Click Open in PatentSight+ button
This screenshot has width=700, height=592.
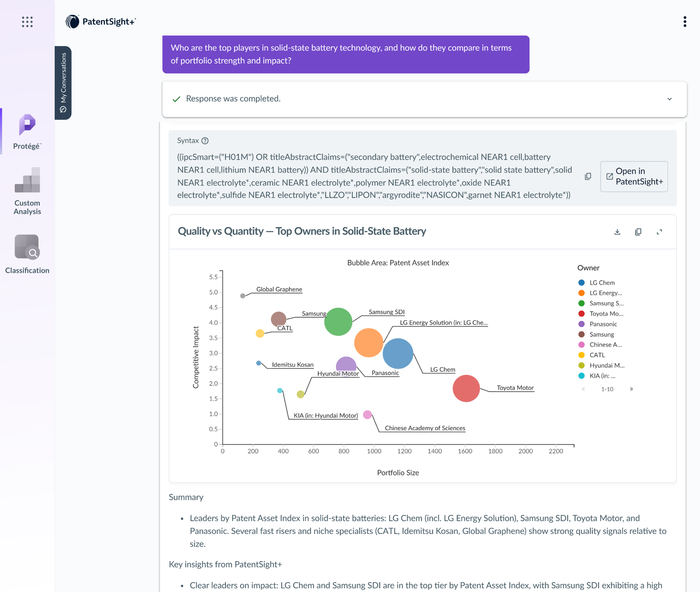(634, 176)
